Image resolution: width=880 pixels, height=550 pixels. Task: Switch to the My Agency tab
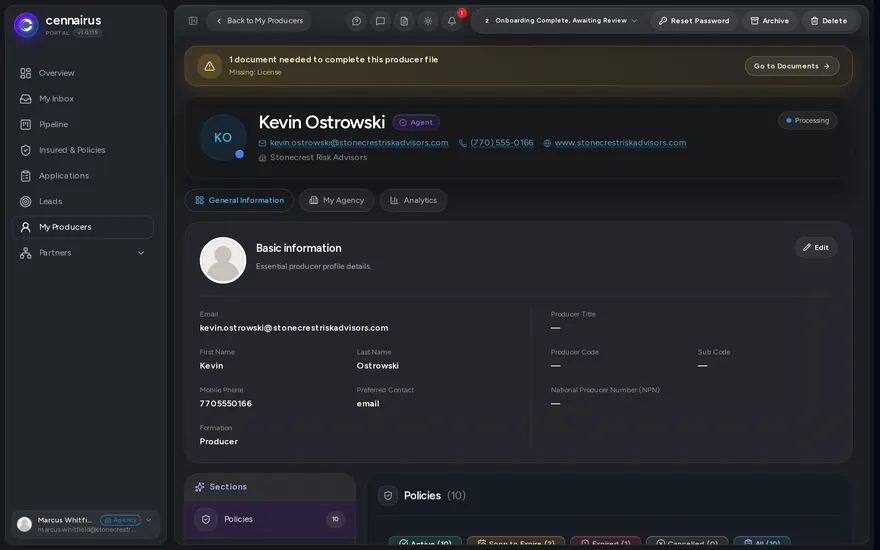point(337,200)
